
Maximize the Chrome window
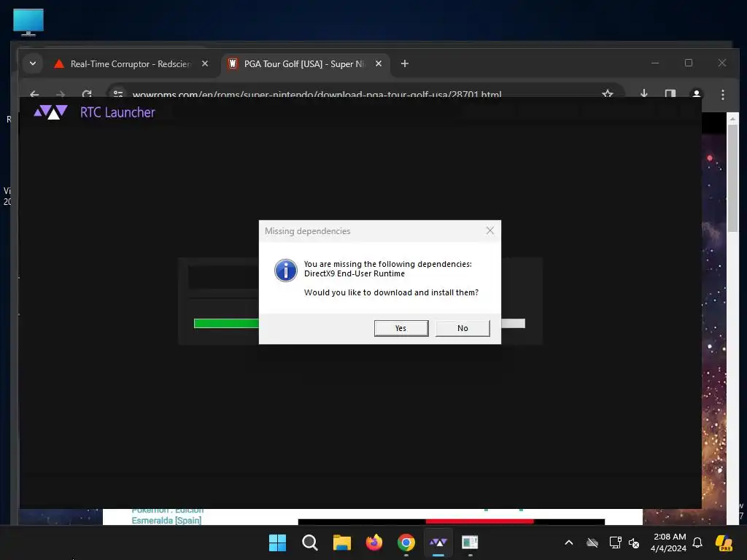click(x=689, y=63)
